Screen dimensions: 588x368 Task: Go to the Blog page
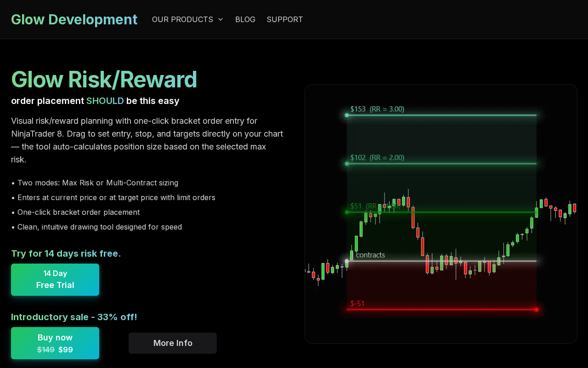pyautogui.click(x=245, y=19)
